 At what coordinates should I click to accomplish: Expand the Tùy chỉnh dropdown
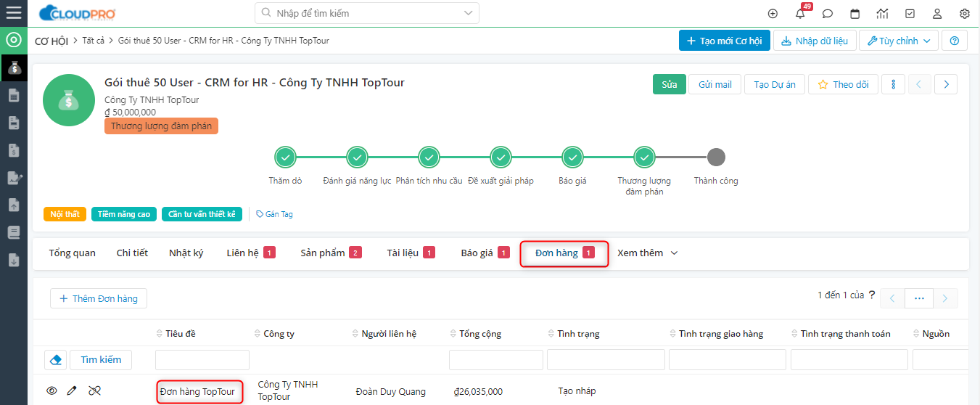click(x=899, y=41)
